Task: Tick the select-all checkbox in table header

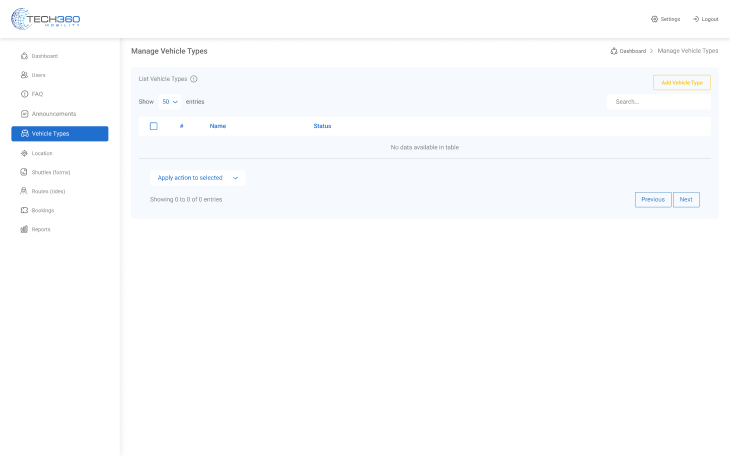Action: click(x=154, y=126)
